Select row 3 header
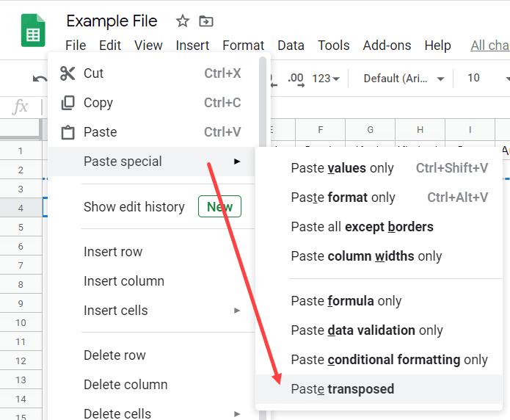510x420 pixels. tap(21, 189)
